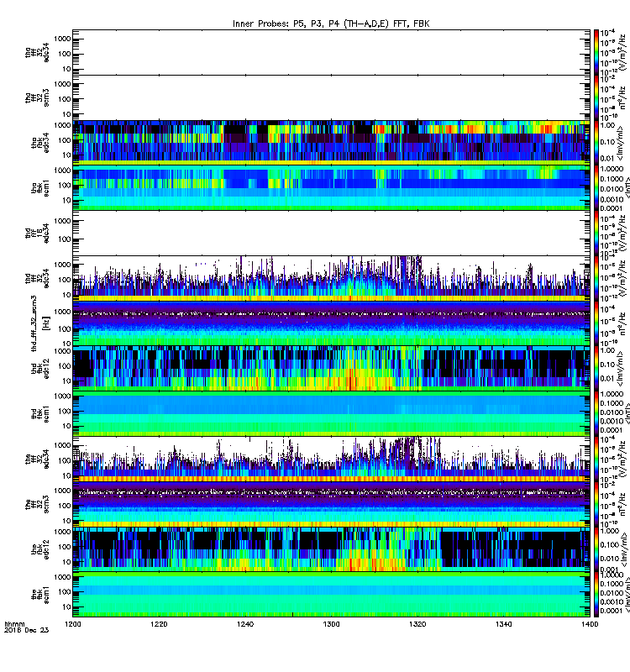Click inside the thd fbk edc12 spectrogram

click(331, 369)
